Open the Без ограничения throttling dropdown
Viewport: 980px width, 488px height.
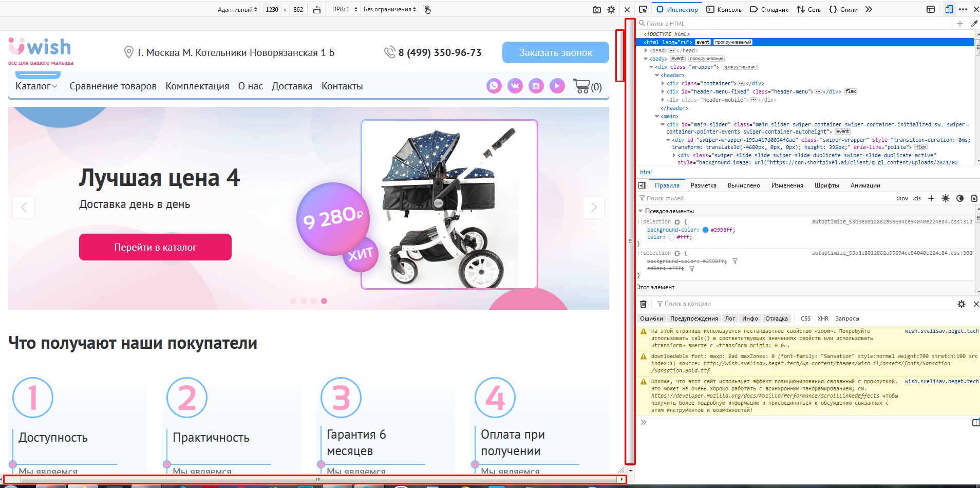pyautogui.click(x=390, y=10)
